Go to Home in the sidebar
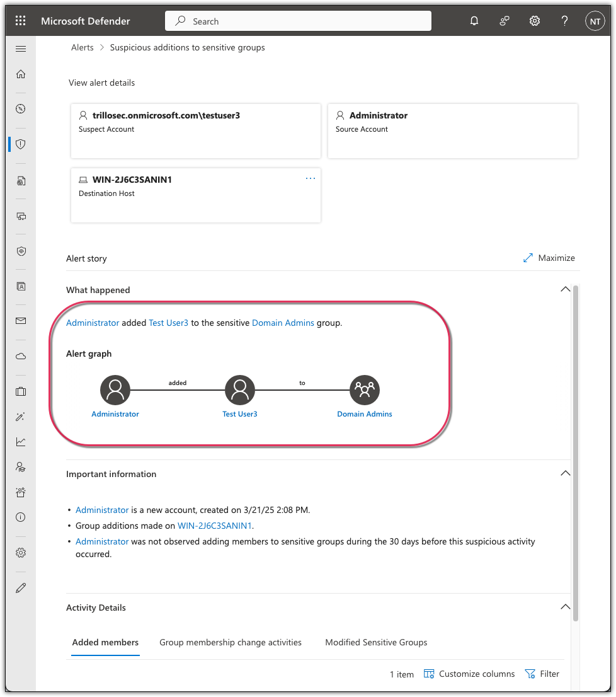 21,74
